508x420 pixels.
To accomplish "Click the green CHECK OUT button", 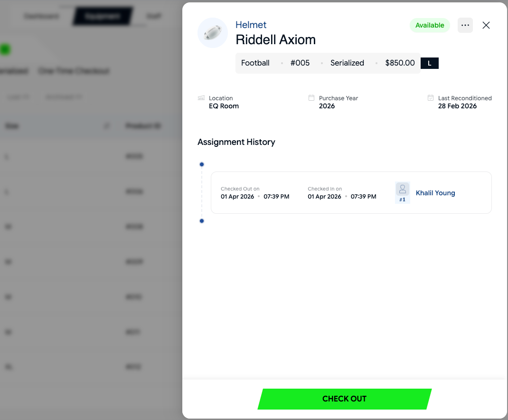I will tap(344, 399).
